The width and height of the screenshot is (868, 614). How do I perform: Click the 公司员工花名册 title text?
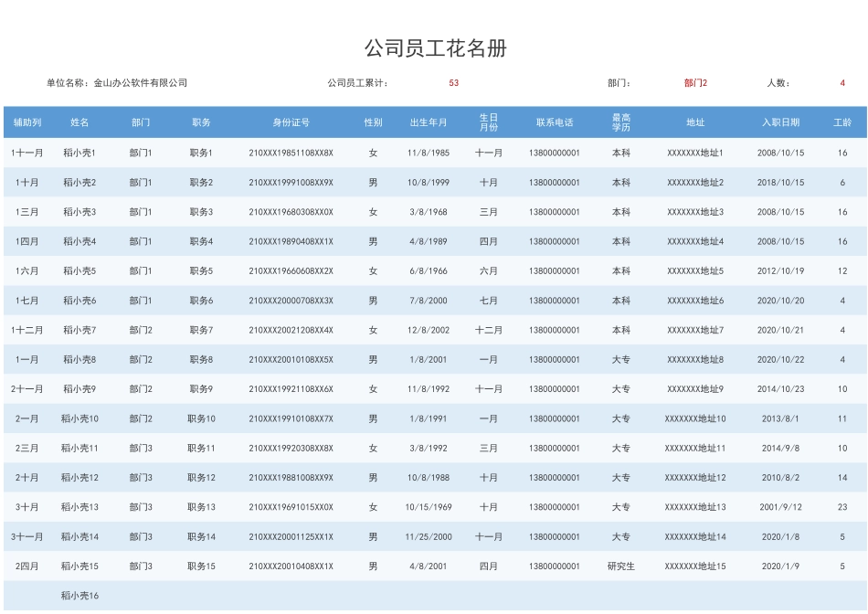[x=434, y=44]
